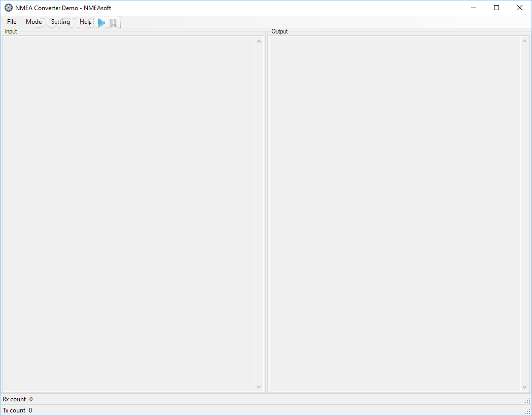Pause conversion with the pause toolbar icon
This screenshot has width=532, height=416.
[113, 23]
